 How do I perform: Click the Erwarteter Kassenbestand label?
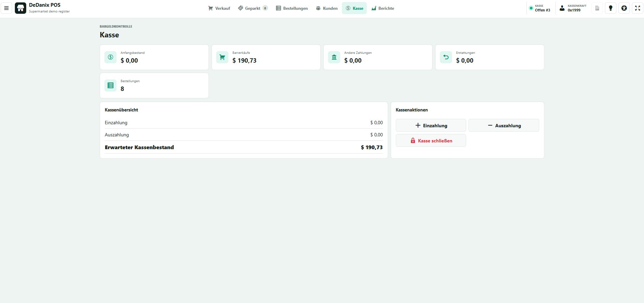pyautogui.click(x=139, y=147)
